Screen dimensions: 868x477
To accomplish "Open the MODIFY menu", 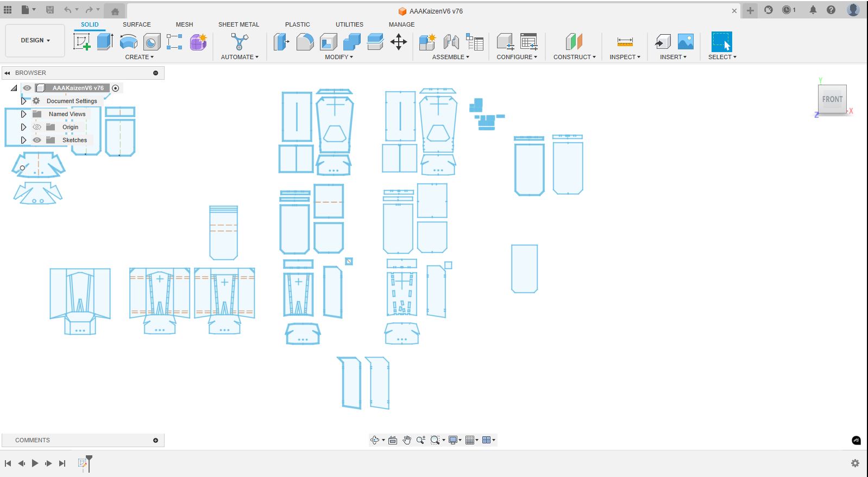I will click(x=338, y=57).
